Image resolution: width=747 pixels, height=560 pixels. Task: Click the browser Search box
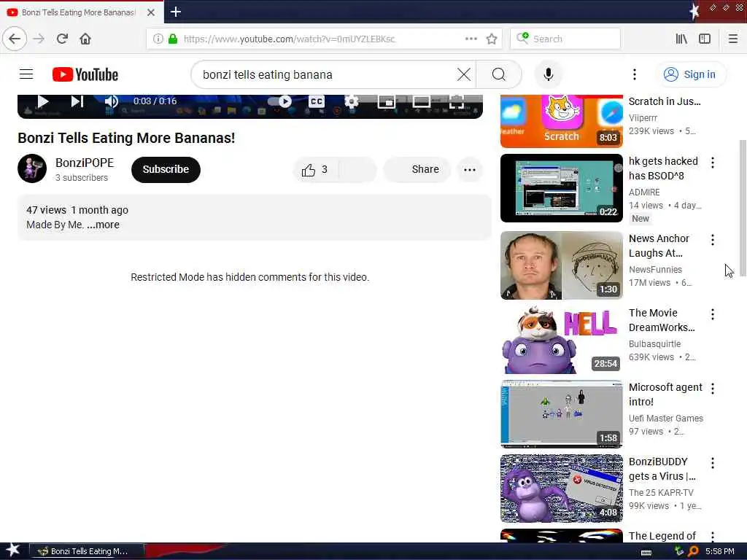click(565, 39)
